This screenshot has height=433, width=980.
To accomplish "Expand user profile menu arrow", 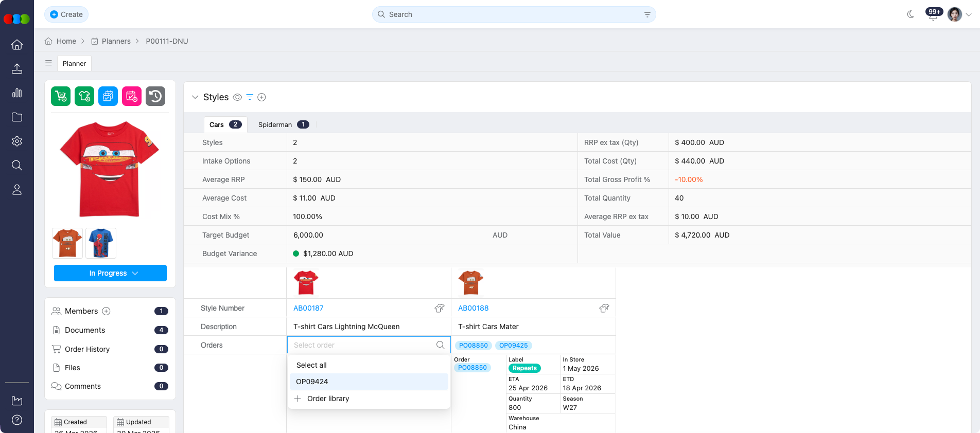I will coord(969,14).
